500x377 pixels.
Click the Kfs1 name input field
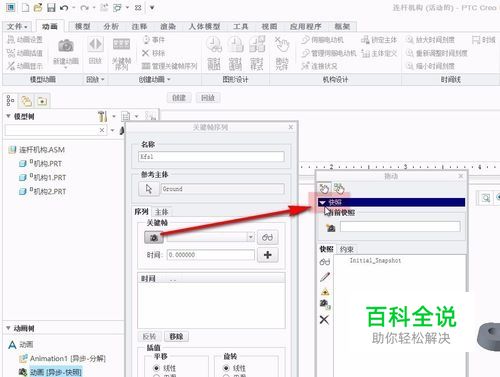(x=211, y=156)
